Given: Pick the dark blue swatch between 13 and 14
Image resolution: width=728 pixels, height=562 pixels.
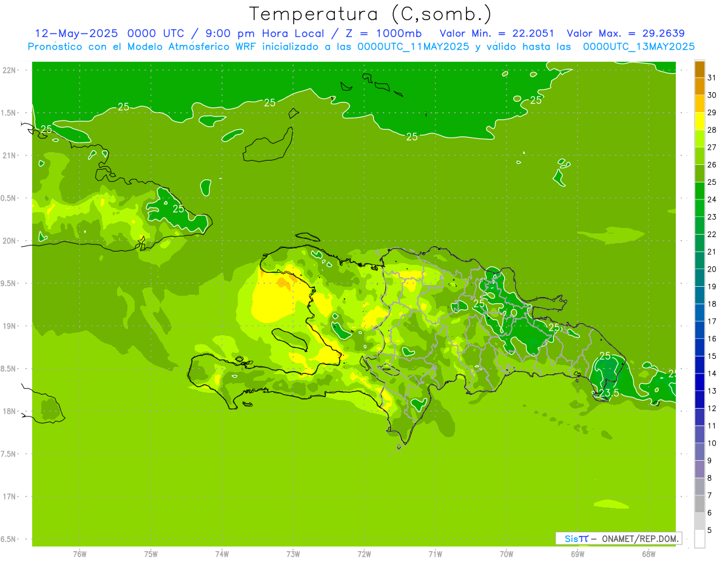Looking at the screenshot, I should 699,382.
